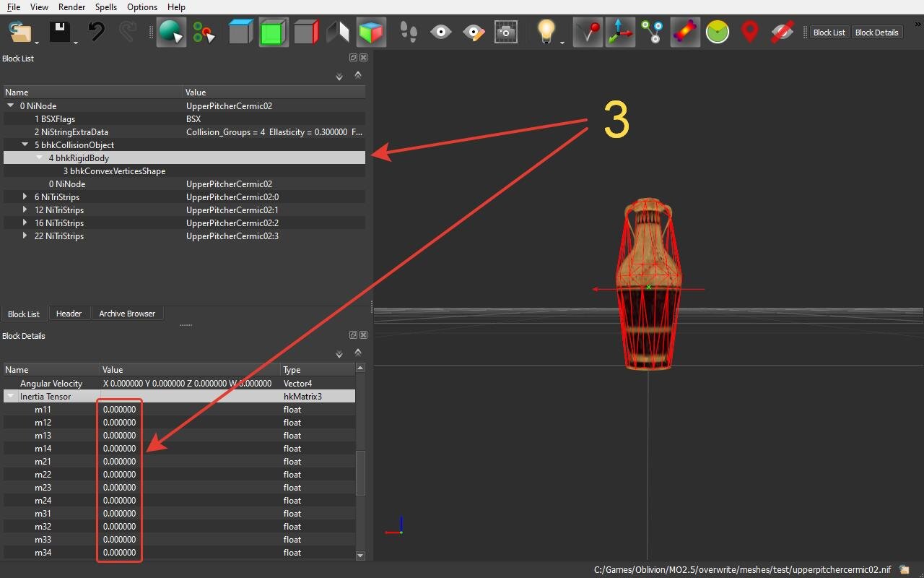The width and height of the screenshot is (924, 578).
Task: Click the Block Details toolbar button
Action: point(876,33)
